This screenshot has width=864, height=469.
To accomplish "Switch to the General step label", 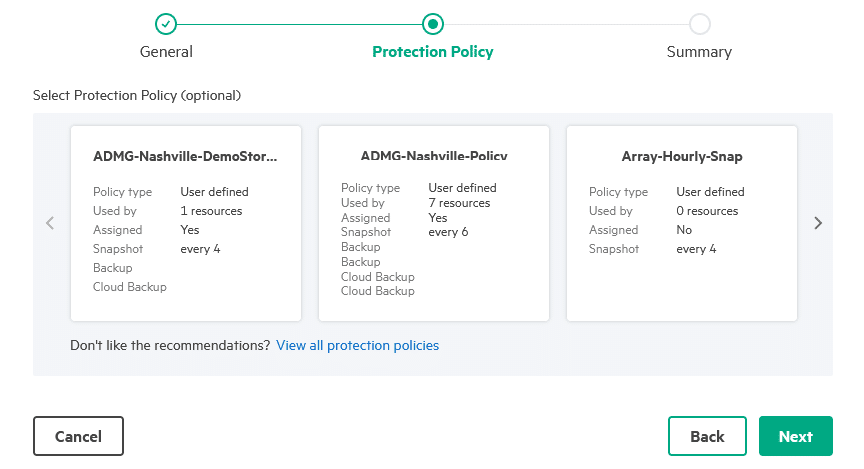I will [x=166, y=52].
